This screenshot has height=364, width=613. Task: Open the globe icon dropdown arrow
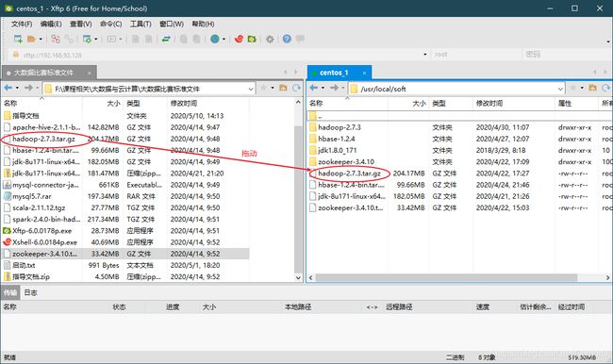(x=224, y=39)
